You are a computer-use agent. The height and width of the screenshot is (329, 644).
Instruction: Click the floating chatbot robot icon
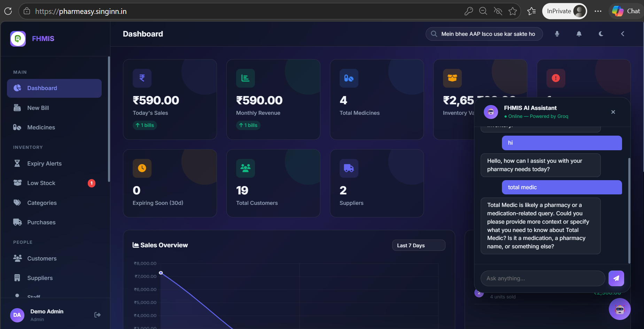pos(619,309)
